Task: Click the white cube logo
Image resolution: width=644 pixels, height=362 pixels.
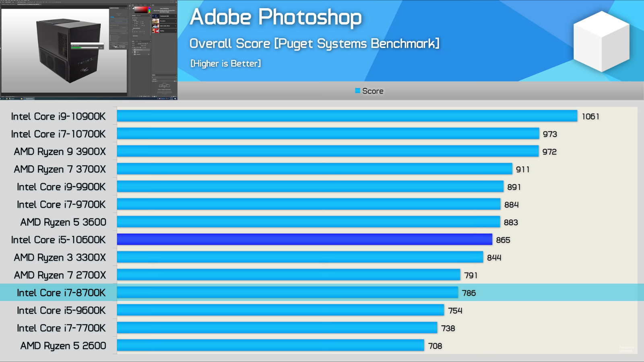Action: tap(601, 41)
